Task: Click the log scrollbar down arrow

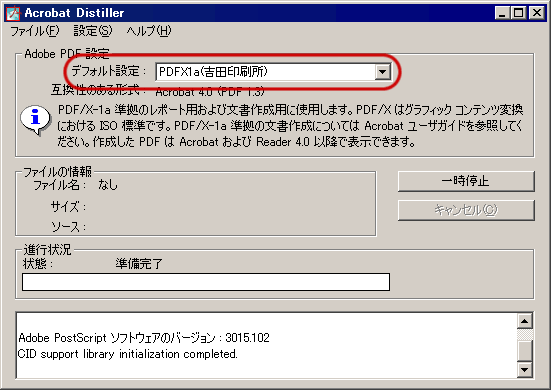Action: coord(525,369)
